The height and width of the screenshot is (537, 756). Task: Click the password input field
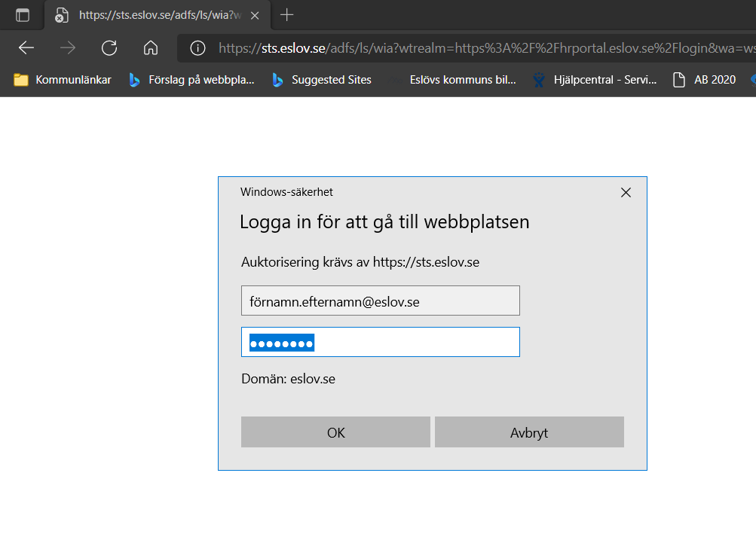(381, 343)
